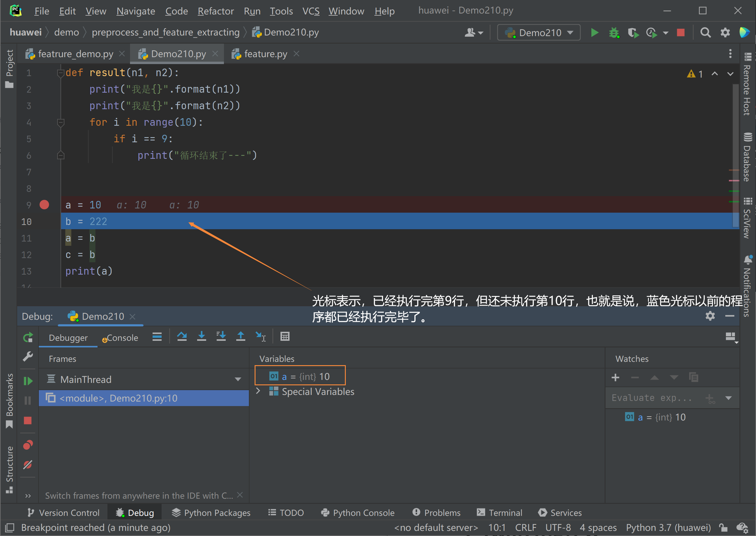The height and width of the screenshot is (536, 756).
Task: Open the editor tabs more options menu
Action: coord(730,54)
